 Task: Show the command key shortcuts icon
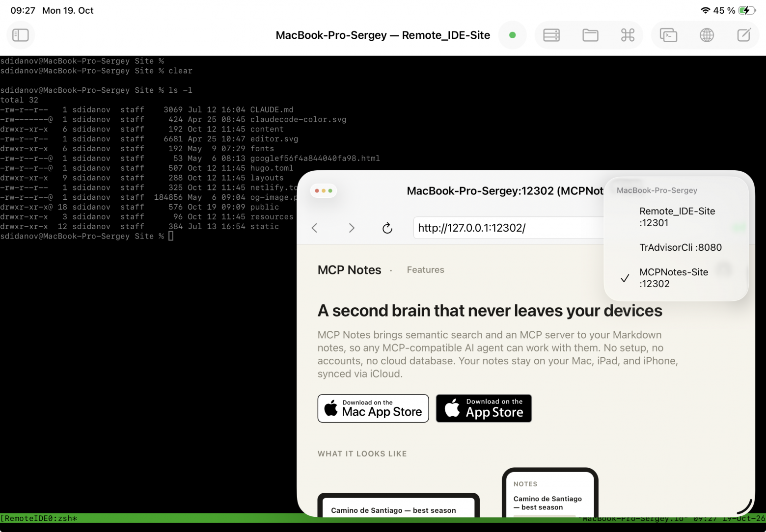point(628,35)
